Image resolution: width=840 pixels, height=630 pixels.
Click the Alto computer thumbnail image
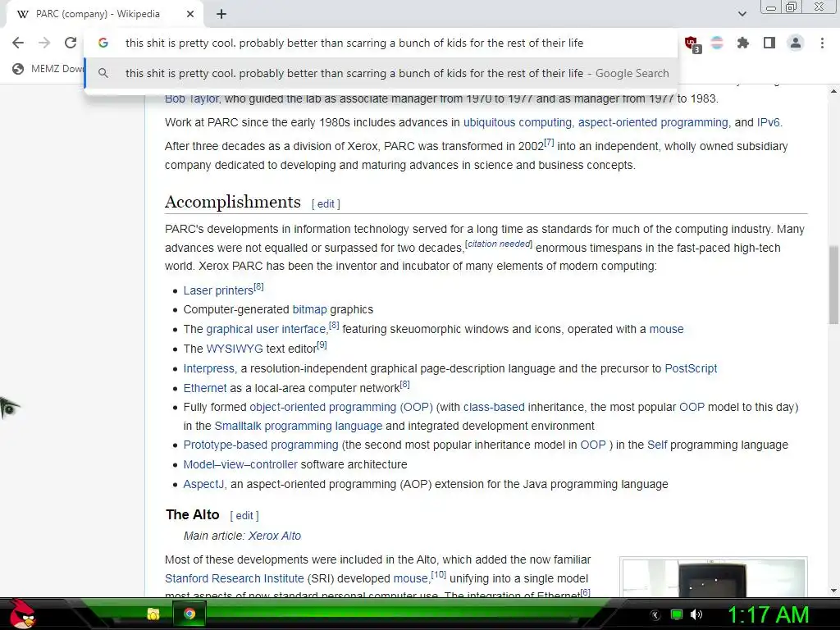pos(713,577)
